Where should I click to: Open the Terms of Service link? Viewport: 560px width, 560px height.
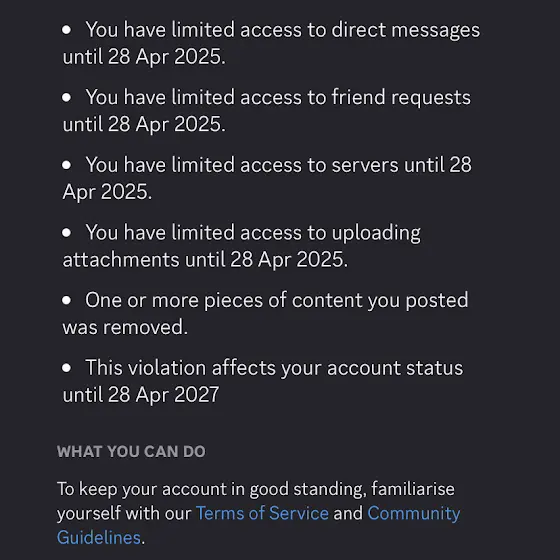[262, 513]
